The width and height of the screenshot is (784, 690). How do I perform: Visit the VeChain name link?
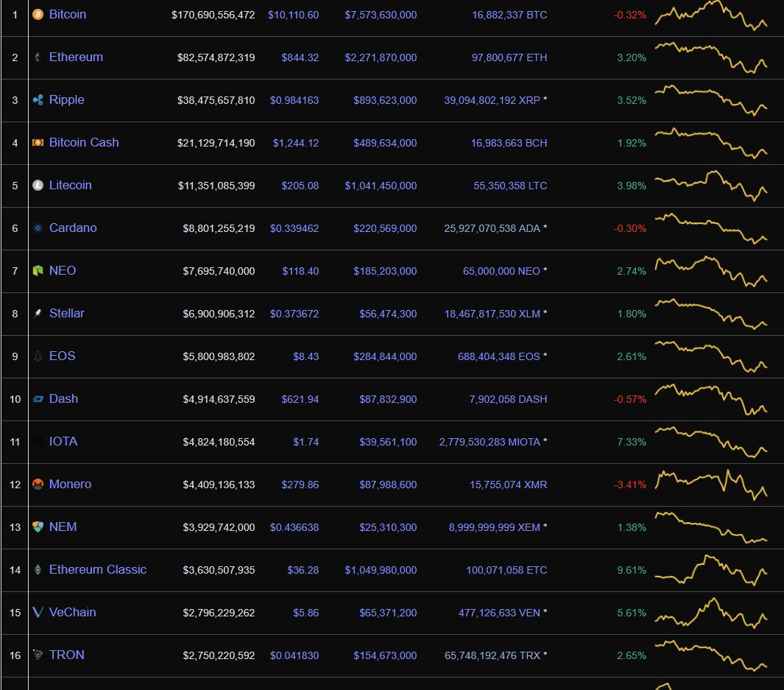[x=72, y=613]
